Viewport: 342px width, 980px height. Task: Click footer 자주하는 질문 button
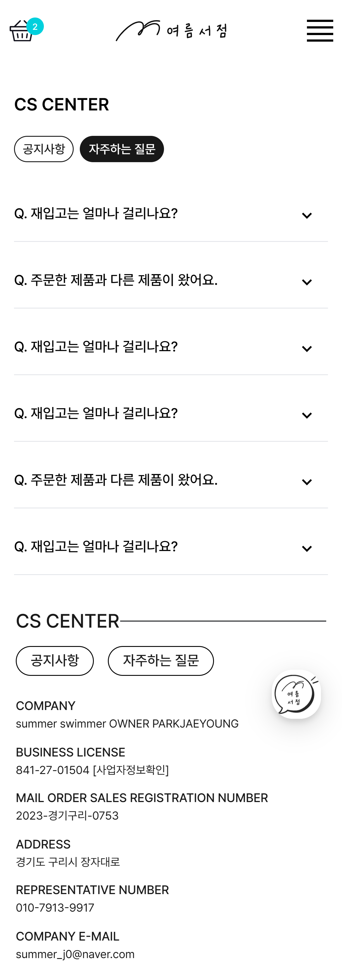click(x=160, y=661)
